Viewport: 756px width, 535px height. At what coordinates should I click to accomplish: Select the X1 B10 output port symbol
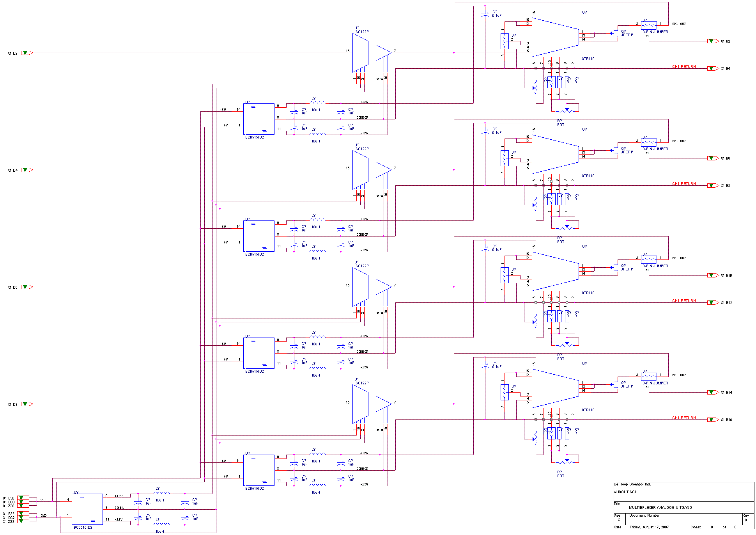[712, 275]
